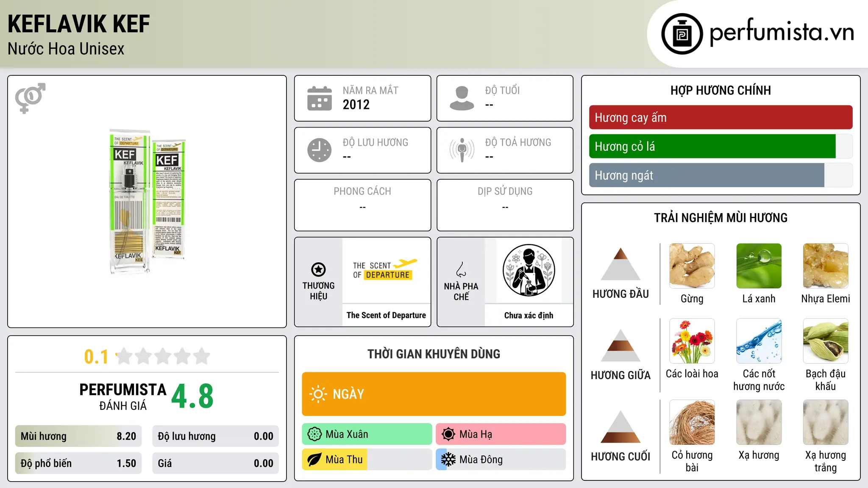Click the PERFUMISTA ĐÁNH GIÁ label
Image resolution: width=868 pixels, height=488 pixels.
pos(123,396)
